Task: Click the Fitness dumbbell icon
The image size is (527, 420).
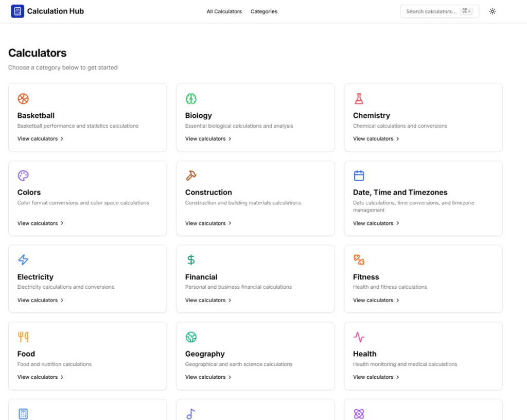Action: coord(359,260)
